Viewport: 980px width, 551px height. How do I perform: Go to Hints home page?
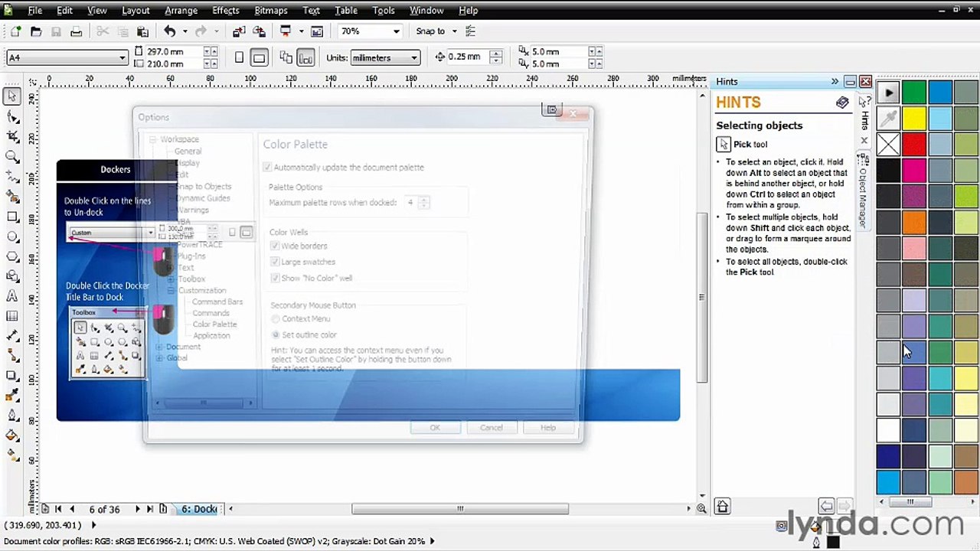(x=723, y=507)
